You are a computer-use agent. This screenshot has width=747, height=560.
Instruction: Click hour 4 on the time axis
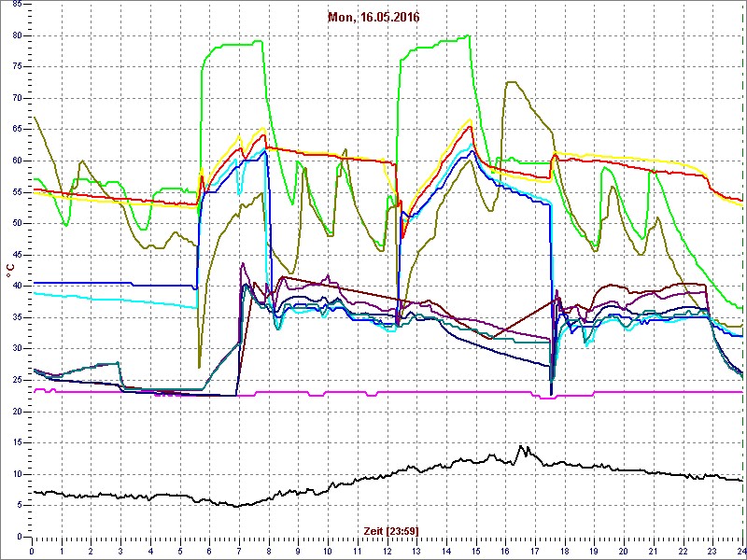coord(150,551)
